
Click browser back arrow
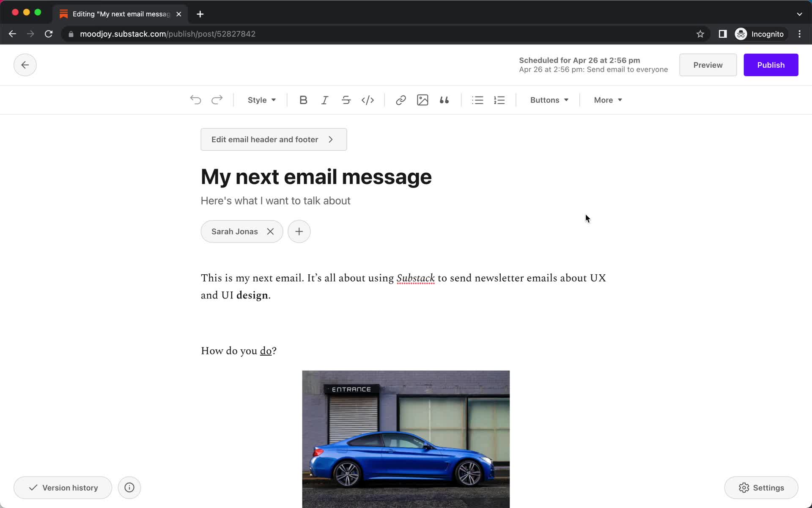point(12,34)
